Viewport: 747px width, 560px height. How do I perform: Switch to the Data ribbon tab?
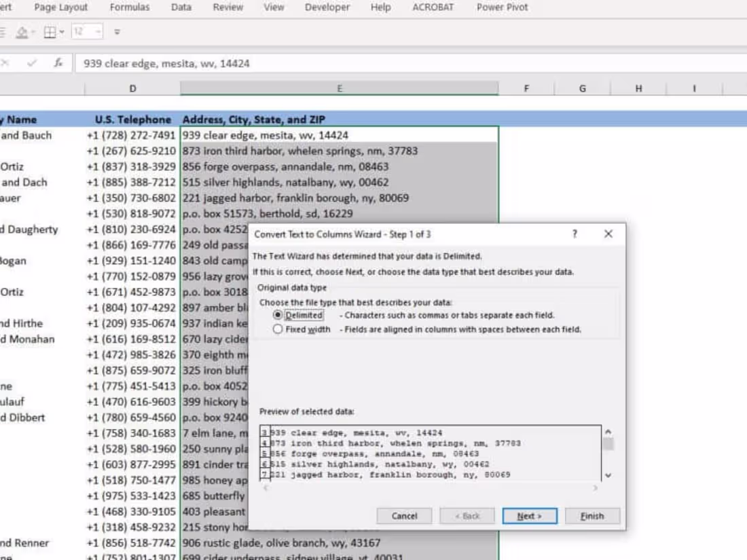pos(181,7)
